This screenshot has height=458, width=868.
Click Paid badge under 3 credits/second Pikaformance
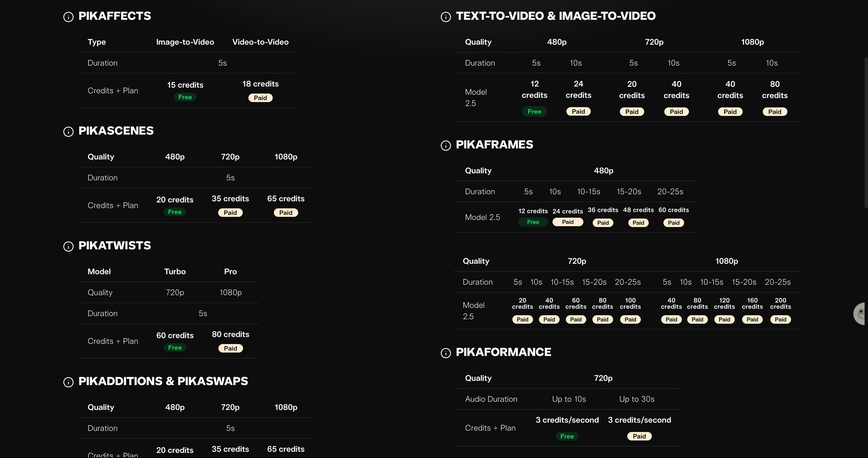click(x=639, y=436)
